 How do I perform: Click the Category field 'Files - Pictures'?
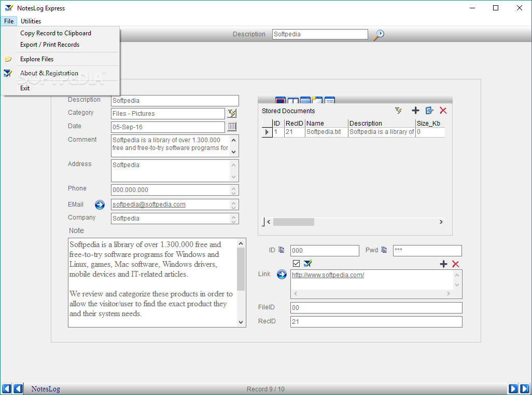(x=168, y=114)
